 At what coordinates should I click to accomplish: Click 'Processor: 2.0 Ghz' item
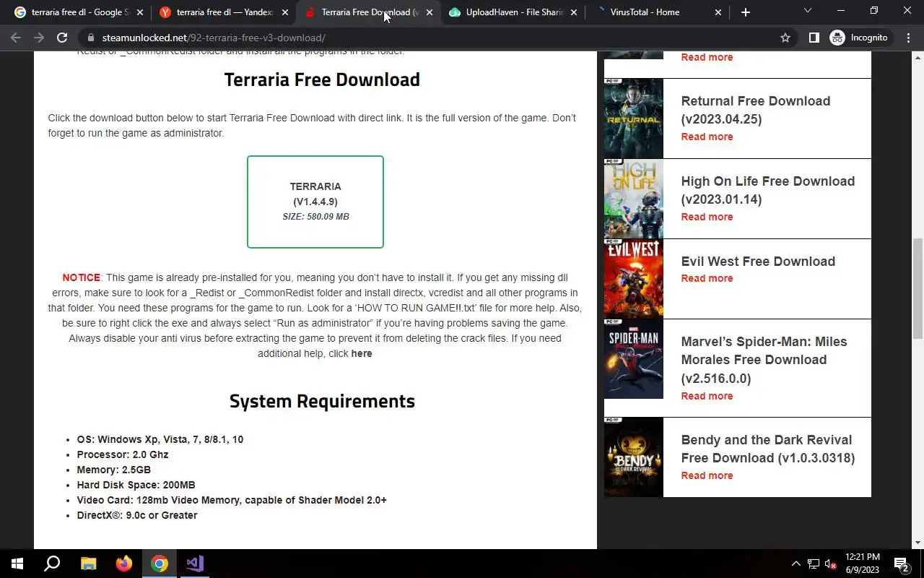(x=123, y=454)
